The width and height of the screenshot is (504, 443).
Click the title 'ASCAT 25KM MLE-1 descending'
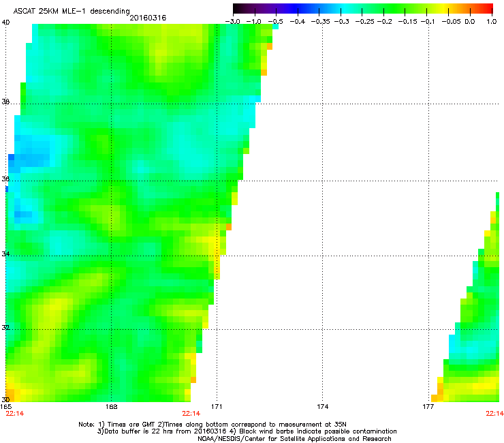click(x=72, y=11)
